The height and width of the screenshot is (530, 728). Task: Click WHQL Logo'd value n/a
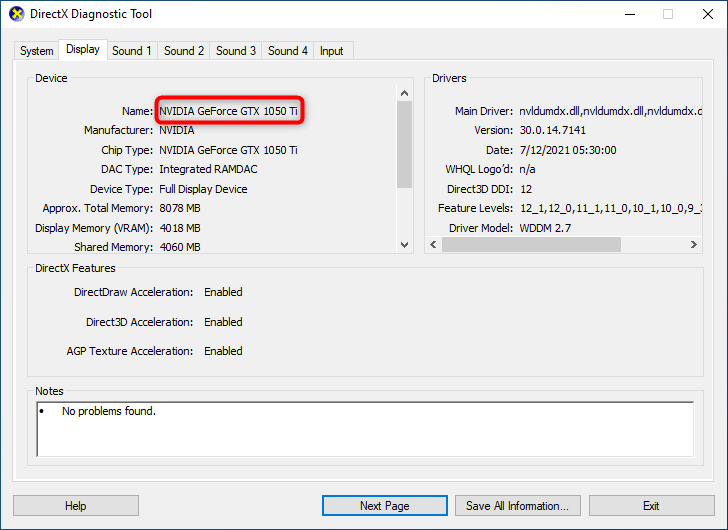(527, 169)
